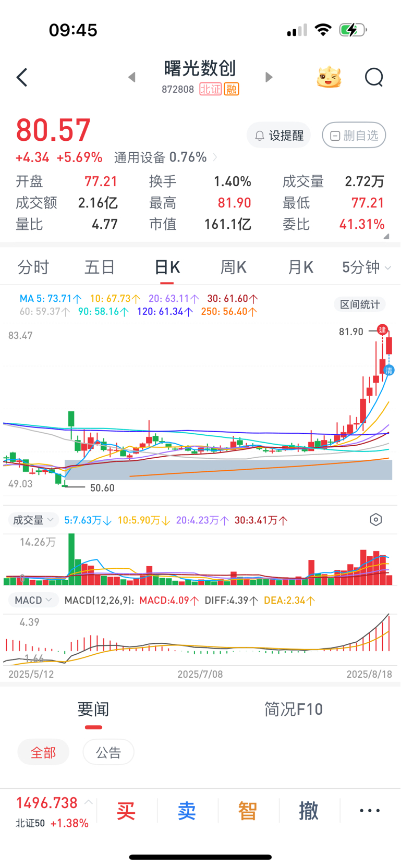The width and height of the screenshot is (401, 868).
Task: Tap the 50.60 low price label on chart
Action: [102, 488]
